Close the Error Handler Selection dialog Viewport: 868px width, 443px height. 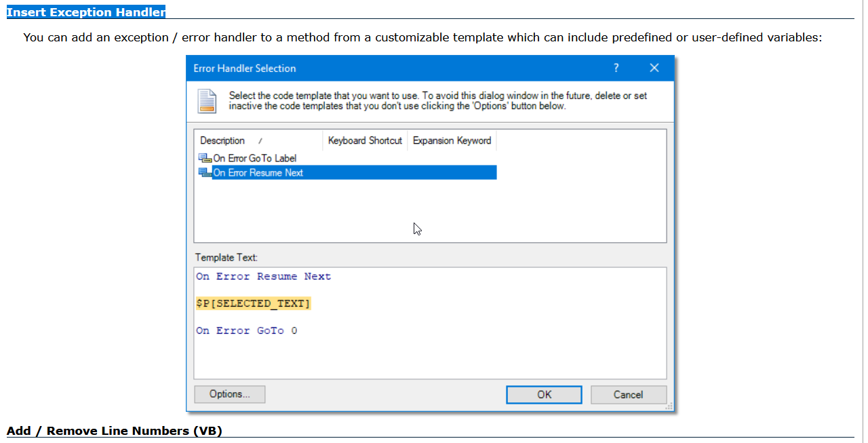pyautogui.click(x=654, y=68)
